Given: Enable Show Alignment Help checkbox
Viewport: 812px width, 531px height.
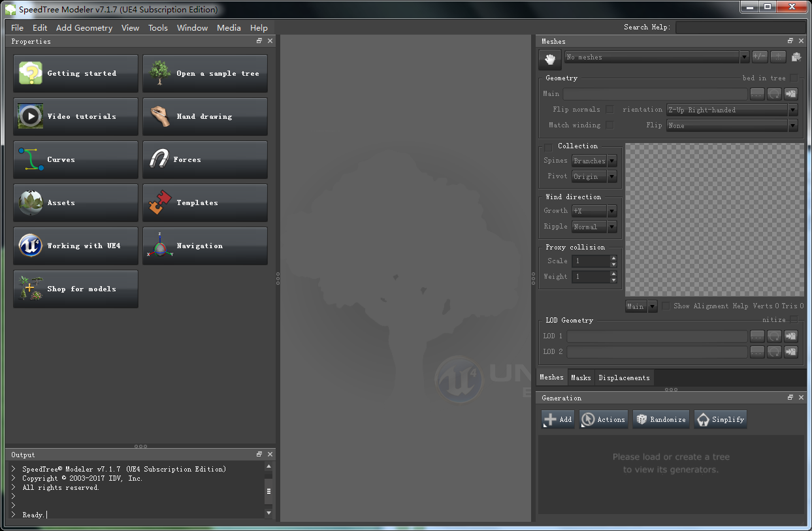Looking at the screenshot, I should [x=666, y=306].
